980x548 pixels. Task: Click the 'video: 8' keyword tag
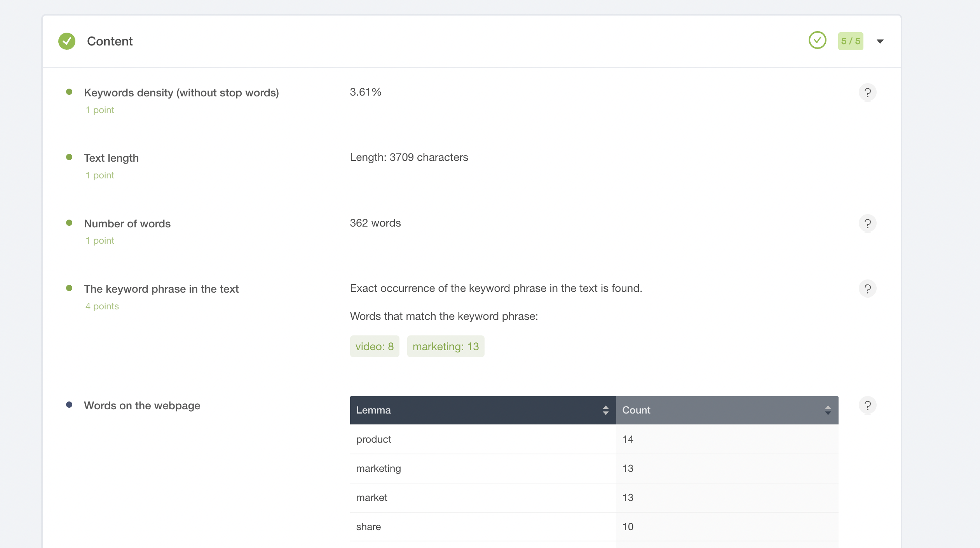pos(375,346)
